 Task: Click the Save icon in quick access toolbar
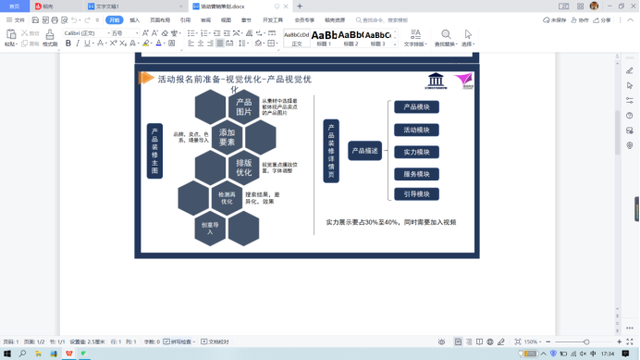click(x=36, y=20)
